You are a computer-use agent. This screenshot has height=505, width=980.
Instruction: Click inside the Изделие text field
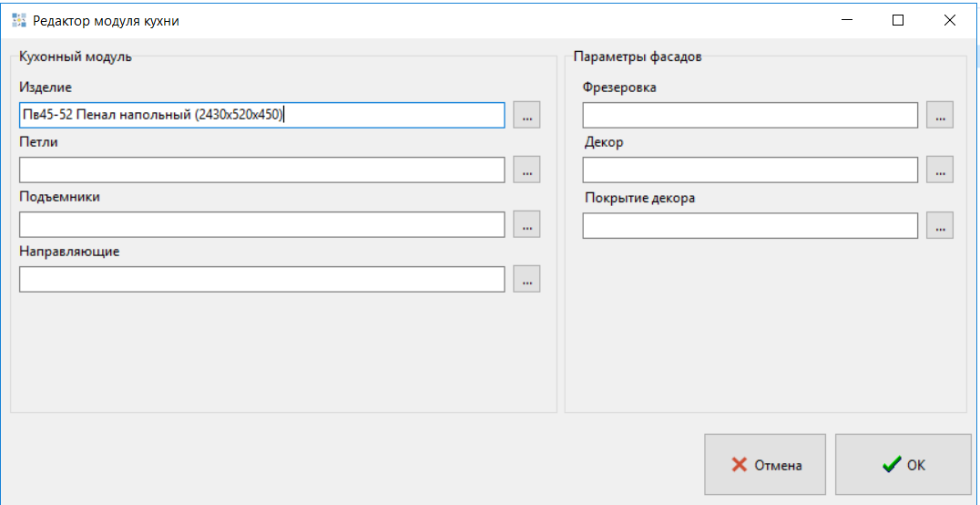[261, 115]
